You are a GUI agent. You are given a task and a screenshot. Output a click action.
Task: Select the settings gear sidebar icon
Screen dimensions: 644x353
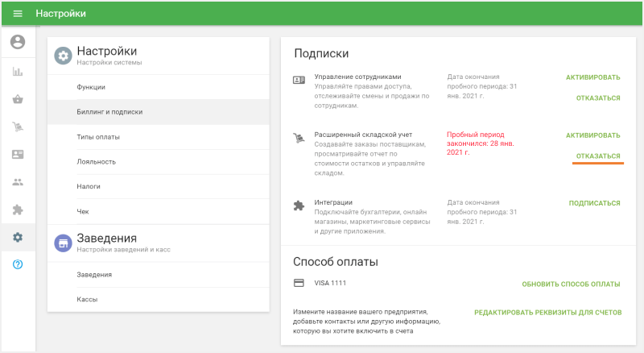(18, 238)
